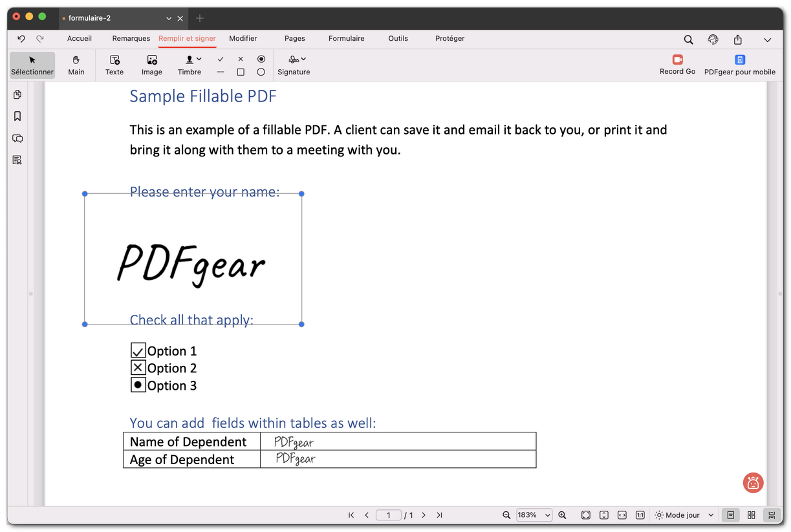Screen dimensions: 791x532
Task: Open PDFgear pour mobile
Action: [739, 65]
